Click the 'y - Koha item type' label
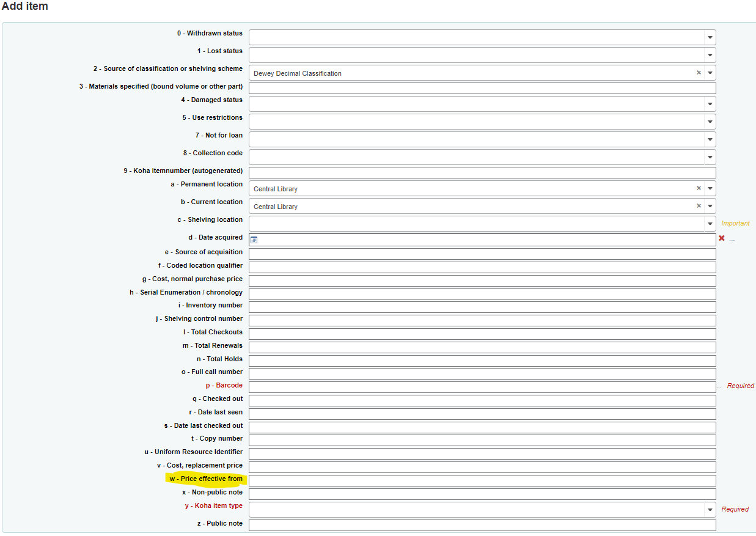Image resolution: width=756 pixels, height=536 pixels. [214, 505]
